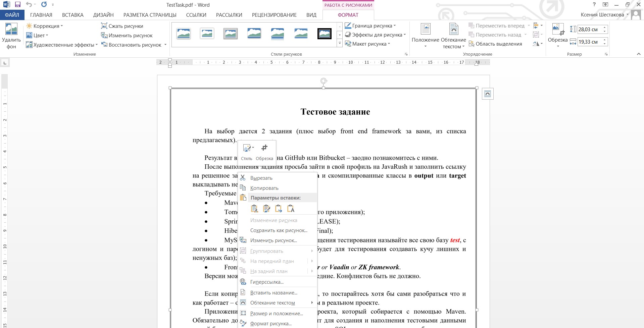This screenshot has height=328, width=644.
Task: Choose Cut (Вырезать) from context menu
Action: coord(278,178)
